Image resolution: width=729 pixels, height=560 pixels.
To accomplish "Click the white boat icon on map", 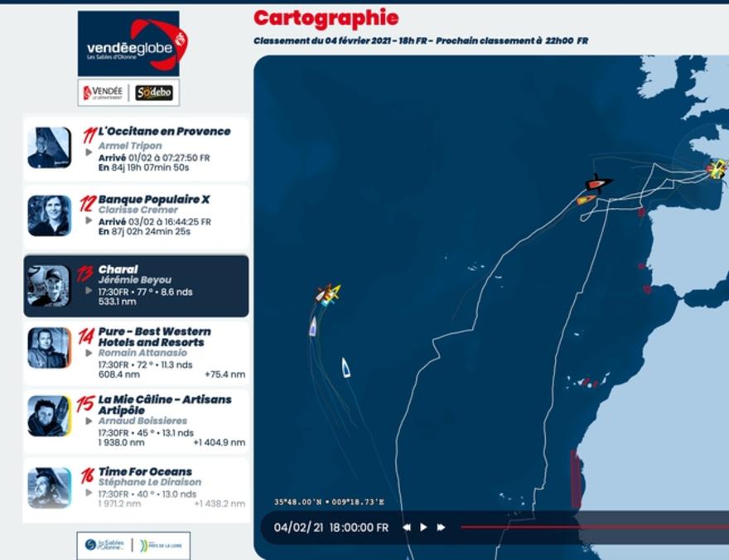I will (345, 367).
